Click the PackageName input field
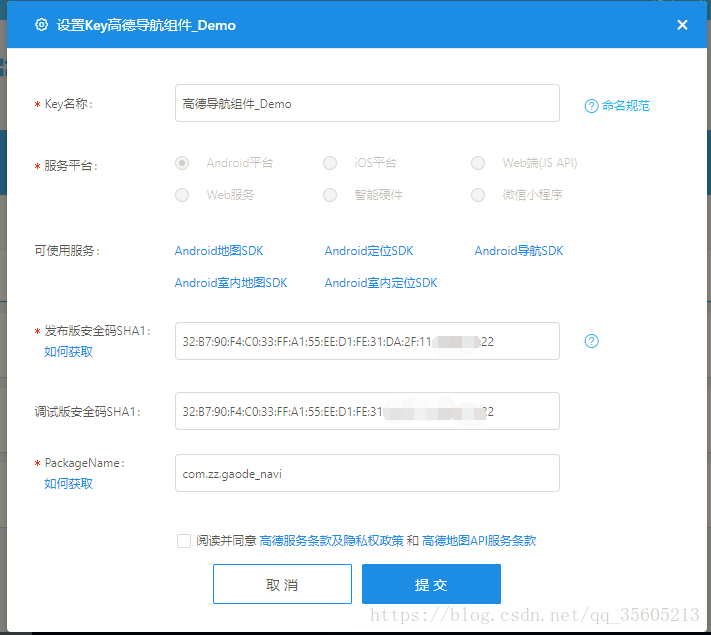Screen dimensions: 711x635 pos(367,473)
